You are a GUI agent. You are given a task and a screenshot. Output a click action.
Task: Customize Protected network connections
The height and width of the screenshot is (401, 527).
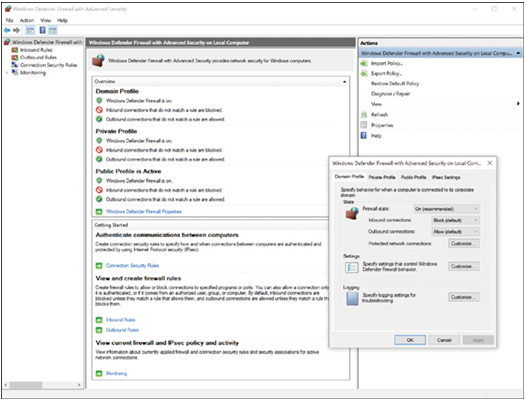[464, 244]
